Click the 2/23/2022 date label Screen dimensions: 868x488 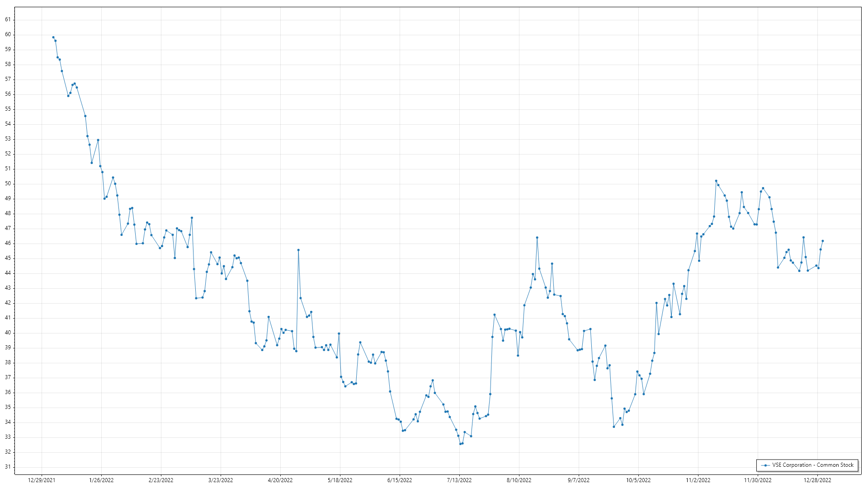click(161, 480)
